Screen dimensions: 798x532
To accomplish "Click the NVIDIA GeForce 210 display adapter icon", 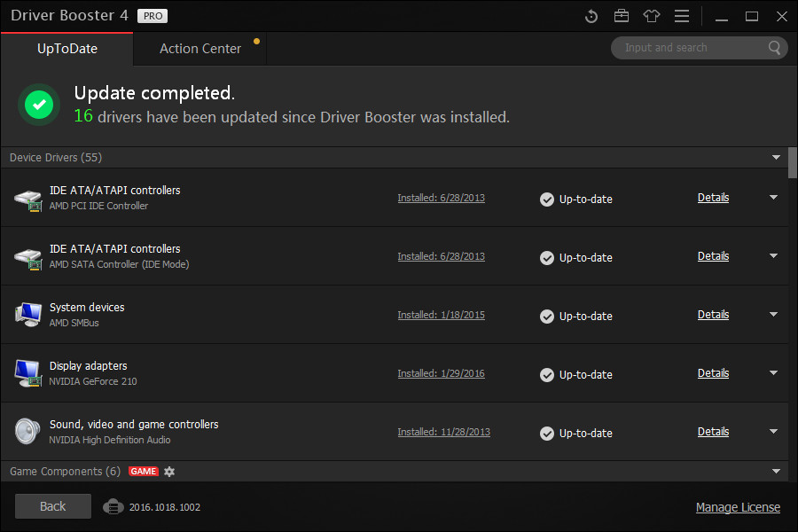I will coord(27,372).
